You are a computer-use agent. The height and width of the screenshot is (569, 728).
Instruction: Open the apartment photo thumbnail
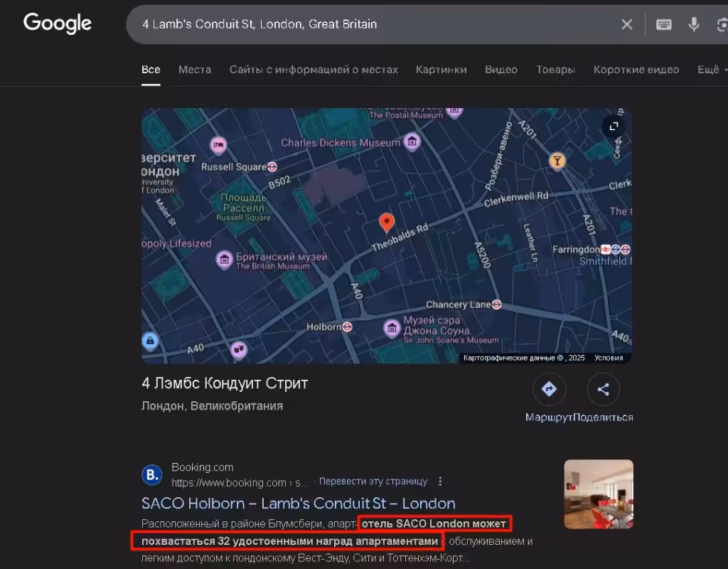click(x=599, y=494)
